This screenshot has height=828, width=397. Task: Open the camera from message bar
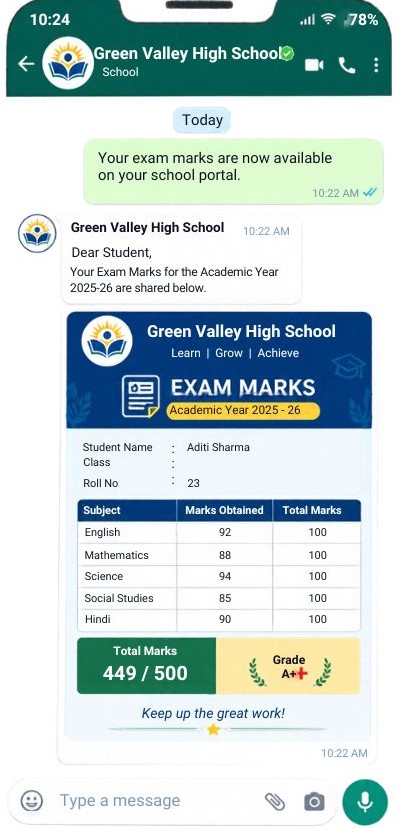coord(314,802)
